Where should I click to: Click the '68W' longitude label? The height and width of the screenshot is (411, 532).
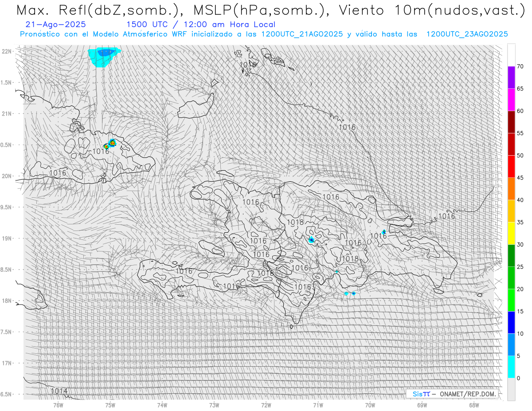[x=474, y=405]
